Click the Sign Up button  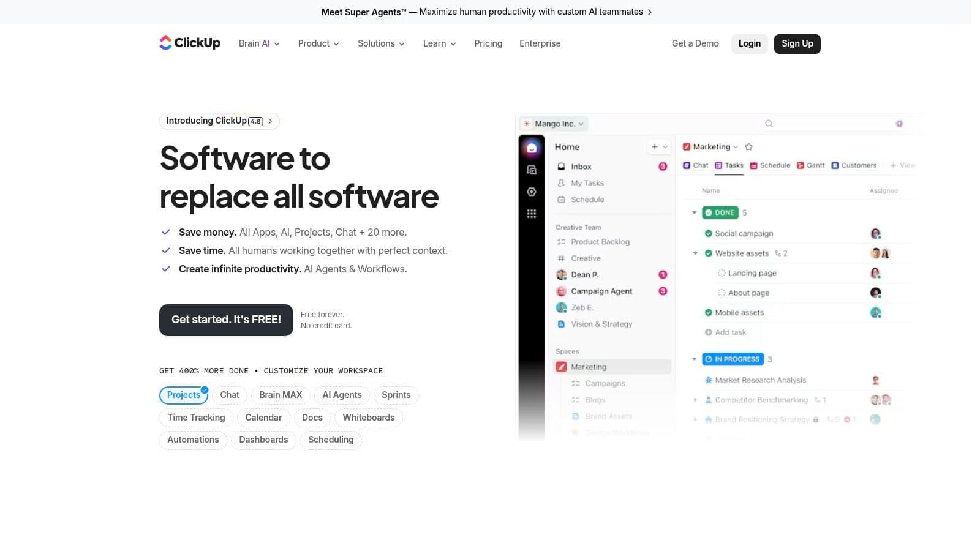797,43
